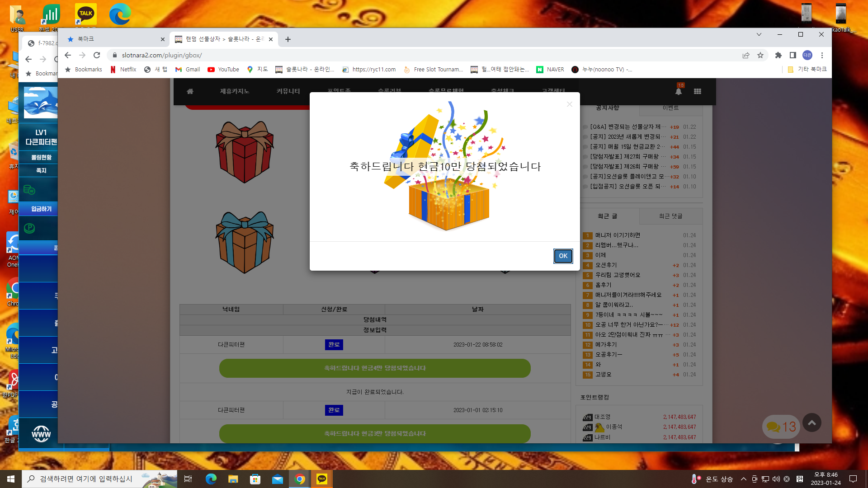Screen dimensions: 868x488
Task: Open post 우리팀 고생했어요
Action: pos(618,275)
